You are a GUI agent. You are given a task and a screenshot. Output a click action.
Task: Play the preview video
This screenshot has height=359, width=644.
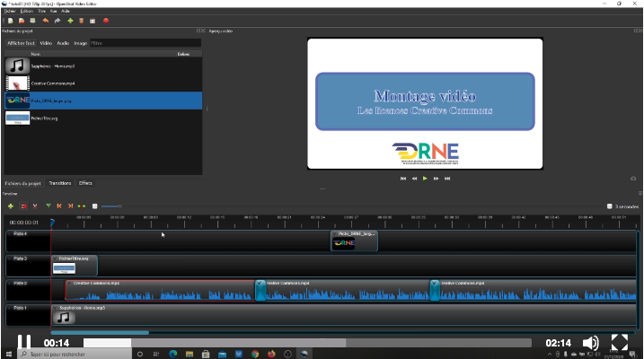pos(425,179)
